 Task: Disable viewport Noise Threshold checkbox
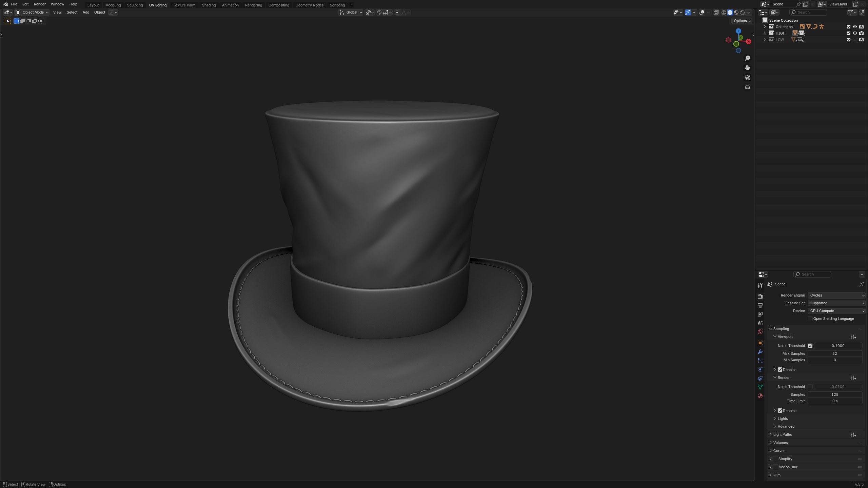click(810, 346)
